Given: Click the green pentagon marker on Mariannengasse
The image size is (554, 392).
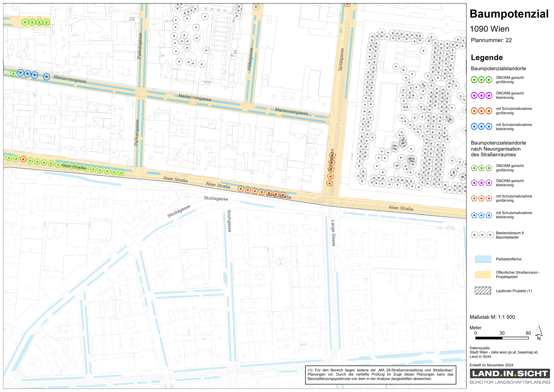Looking at the screenshot, I should click(x=13, y=73).
